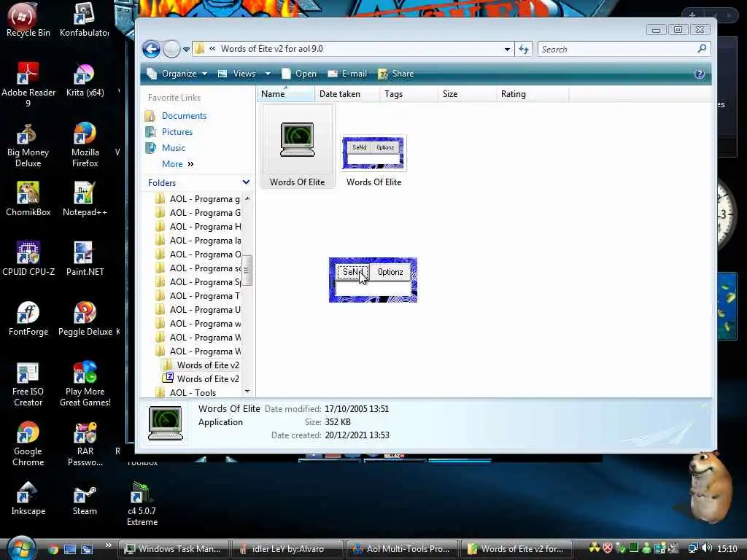The image size is (747, 560).
Task: Switch to idler LeY by:Alvaro taskbar button
Action: pyautogui.click(x=287, y=549)
